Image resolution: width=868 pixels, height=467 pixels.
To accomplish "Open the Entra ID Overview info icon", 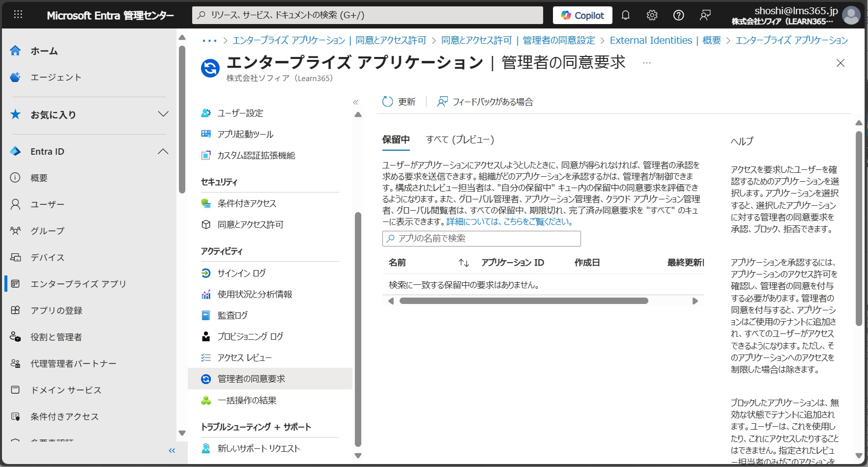I will point(16,178).
